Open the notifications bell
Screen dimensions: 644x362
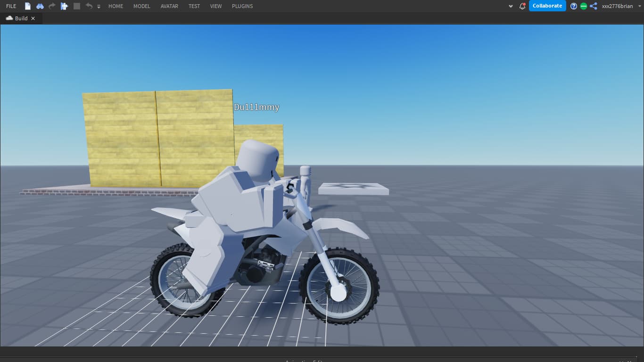tap(522, 6)
